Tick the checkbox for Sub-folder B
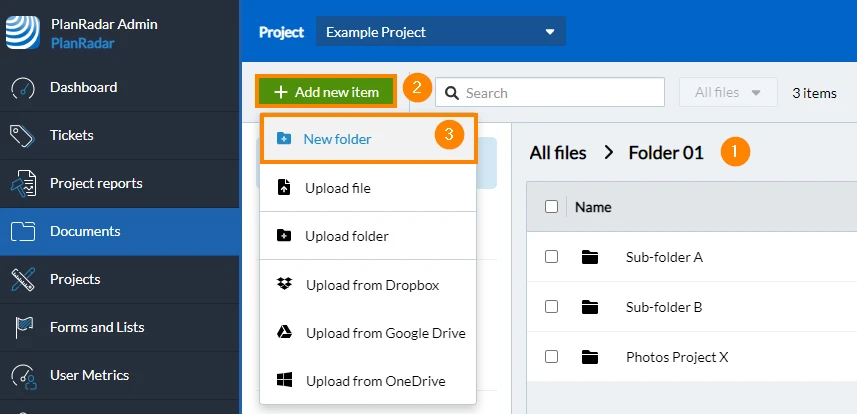 (551, 307)
